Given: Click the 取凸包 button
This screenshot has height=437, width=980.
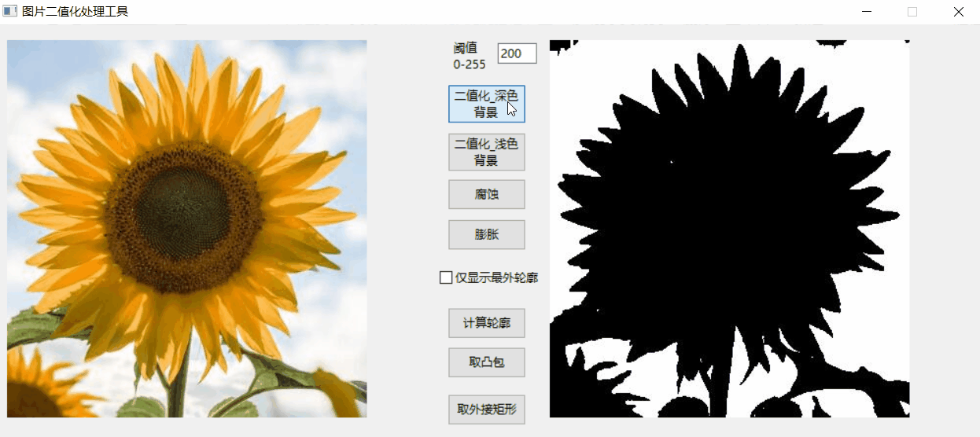Looking at the screenshot, I should click(487, 362).
